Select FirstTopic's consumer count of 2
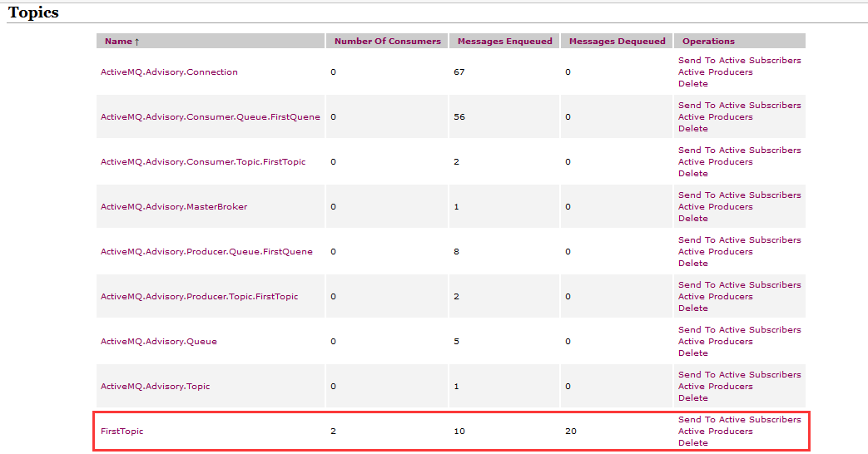 333,431
